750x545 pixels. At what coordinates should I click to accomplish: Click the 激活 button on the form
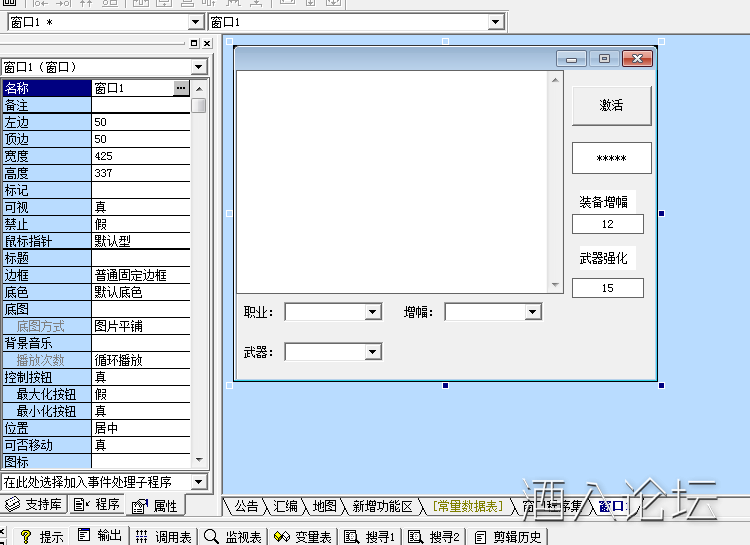(611, 105)
